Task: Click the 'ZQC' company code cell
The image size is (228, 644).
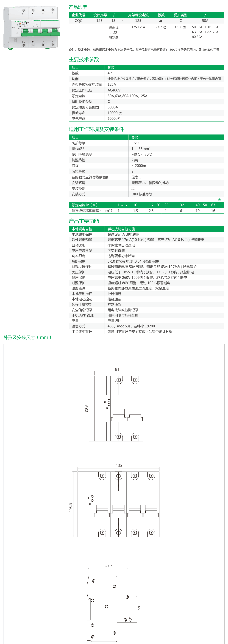Action: [x=79, y=21]
